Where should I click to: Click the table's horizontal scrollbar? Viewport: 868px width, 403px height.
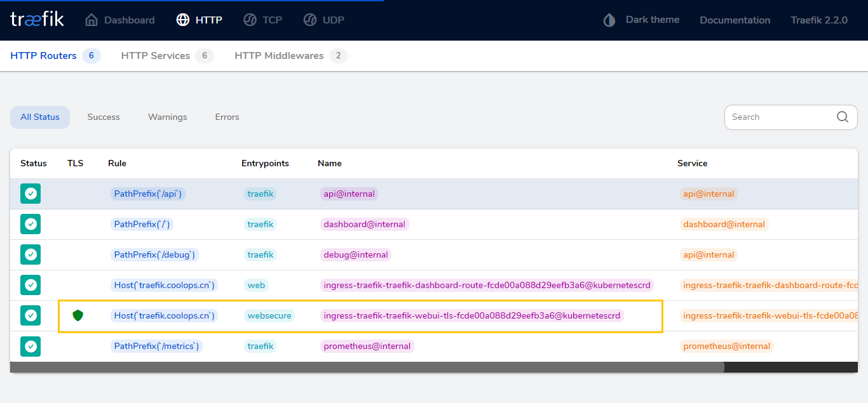coord(367,367)
